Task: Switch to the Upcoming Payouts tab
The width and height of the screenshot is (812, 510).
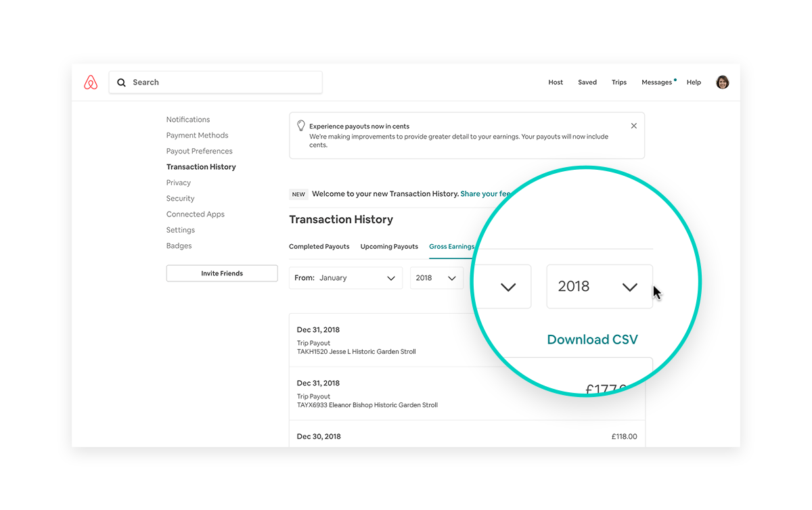Action: tap(389, 247)
